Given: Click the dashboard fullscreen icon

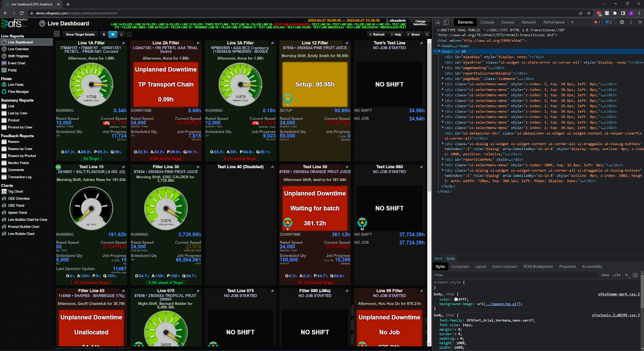Looking at the screenshot, I should point(427,35).
